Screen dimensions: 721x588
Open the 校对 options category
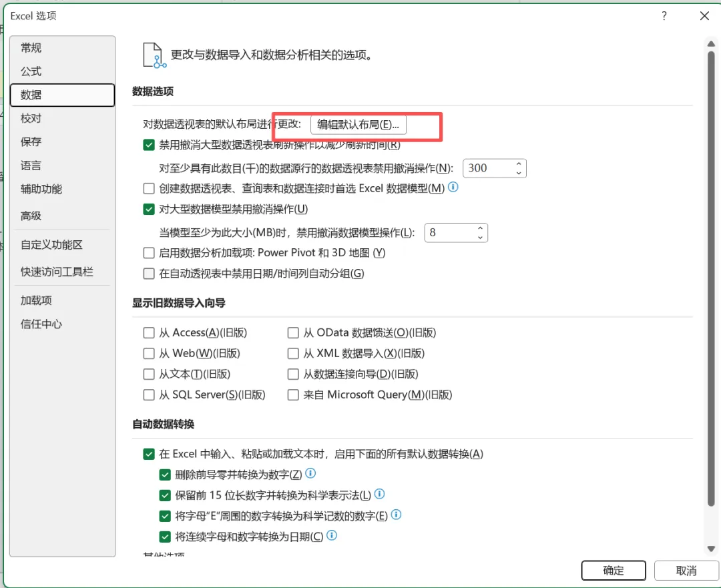(62, 118)
